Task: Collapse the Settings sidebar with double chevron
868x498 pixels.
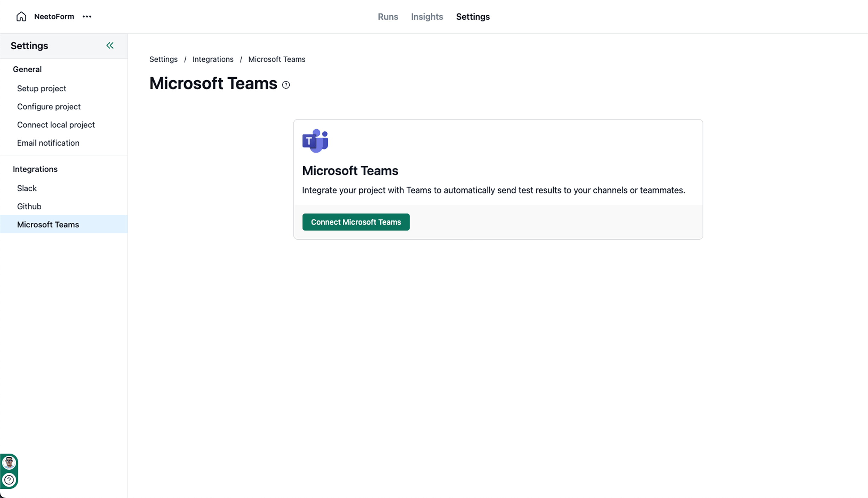Action: pyautogui.click(x=110, y=46)
